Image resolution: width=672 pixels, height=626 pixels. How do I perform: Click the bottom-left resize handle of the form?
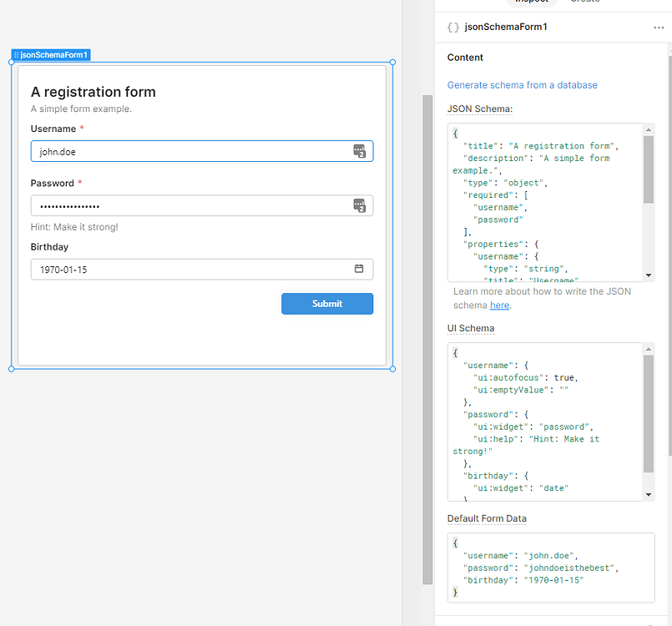[12, 368]
